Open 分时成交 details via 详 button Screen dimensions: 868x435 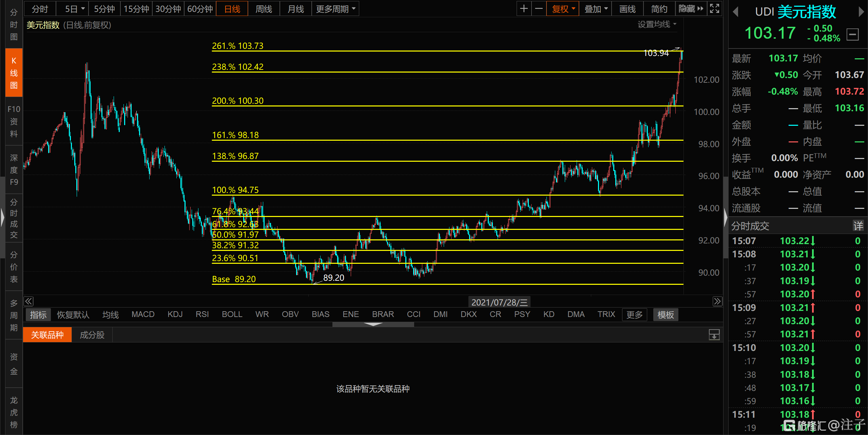[858, 226]
